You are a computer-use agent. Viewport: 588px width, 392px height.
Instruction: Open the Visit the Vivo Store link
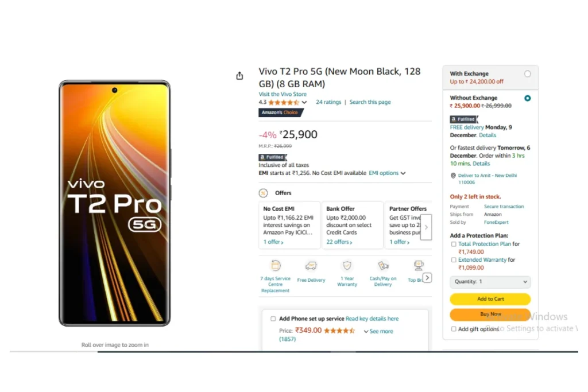pos(283,94)
